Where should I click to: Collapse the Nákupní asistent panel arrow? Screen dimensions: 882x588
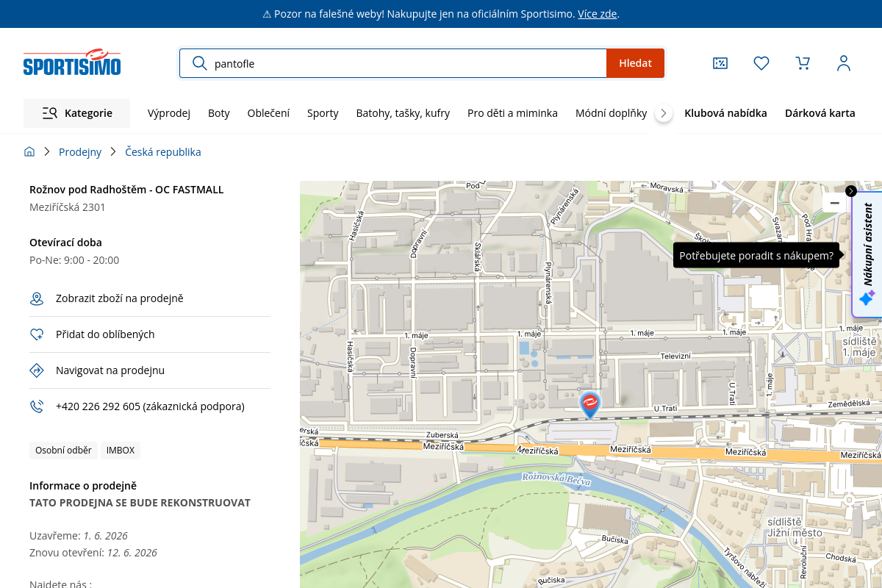point(851,191)
